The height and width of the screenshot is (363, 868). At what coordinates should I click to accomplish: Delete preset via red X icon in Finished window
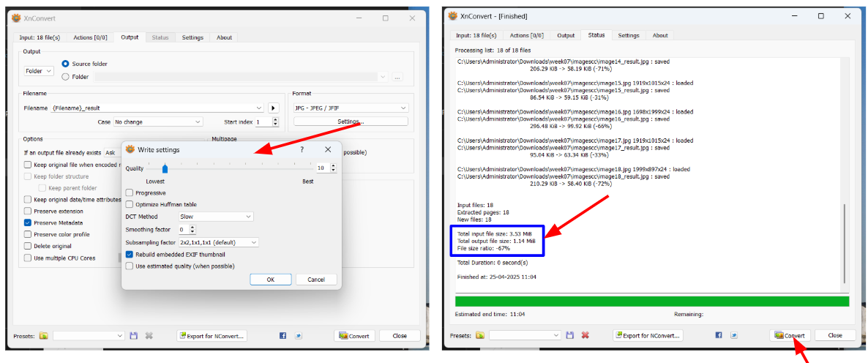tap(585, 335)
